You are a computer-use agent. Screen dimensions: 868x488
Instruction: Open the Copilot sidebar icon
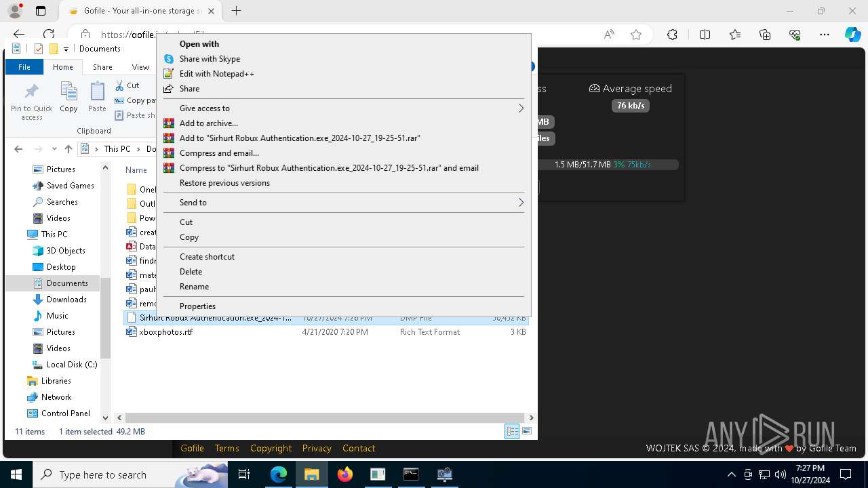coord(852,35)
